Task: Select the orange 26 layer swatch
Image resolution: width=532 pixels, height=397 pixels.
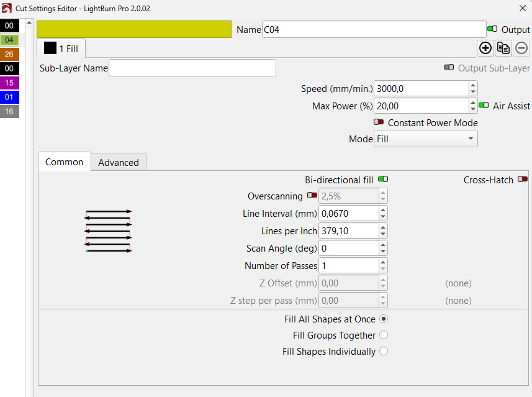Action: [x=9, y=54]
